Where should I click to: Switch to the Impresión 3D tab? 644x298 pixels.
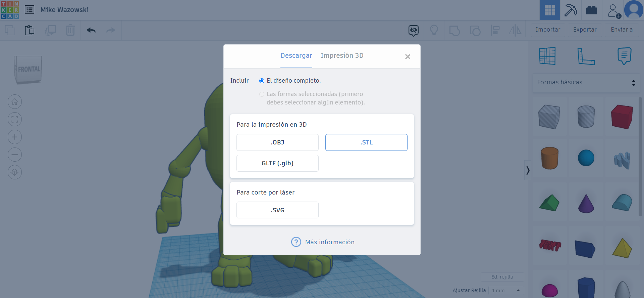[x=342, y=56]
